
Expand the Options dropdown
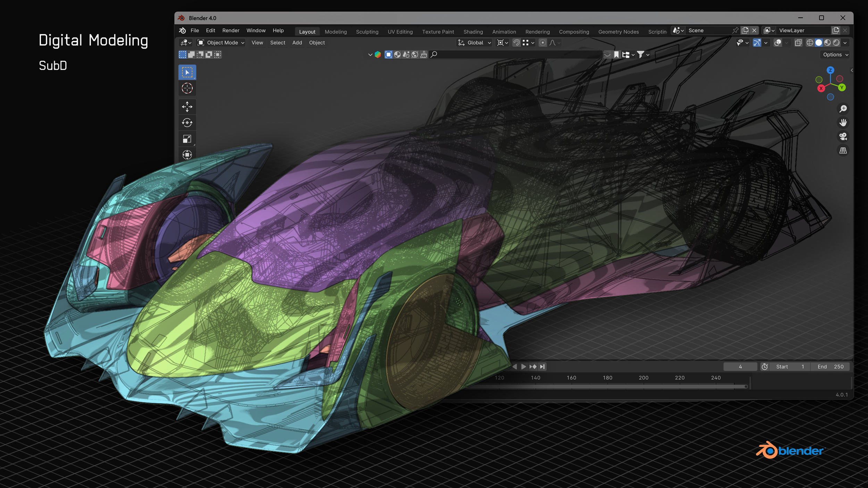coord(835,54)
